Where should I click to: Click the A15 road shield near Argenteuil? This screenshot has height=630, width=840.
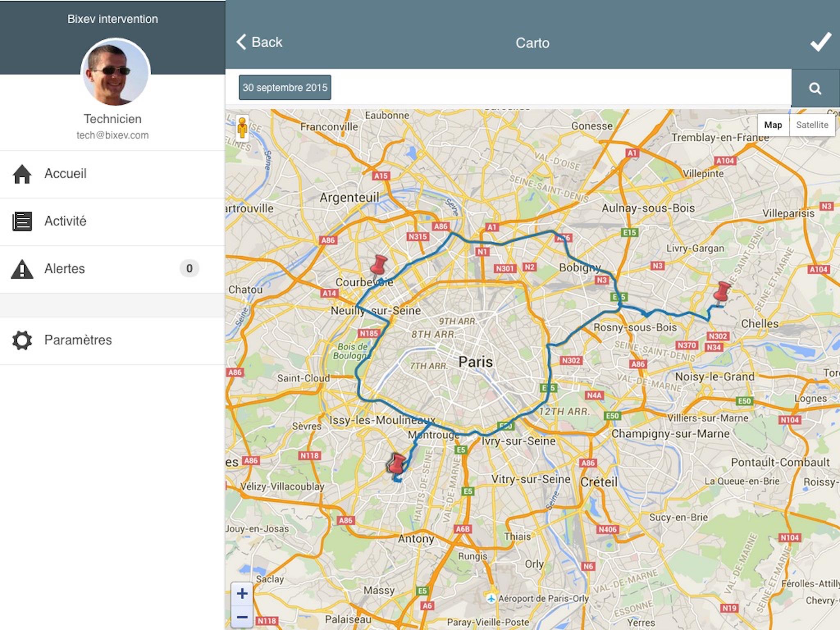point(381,176)
